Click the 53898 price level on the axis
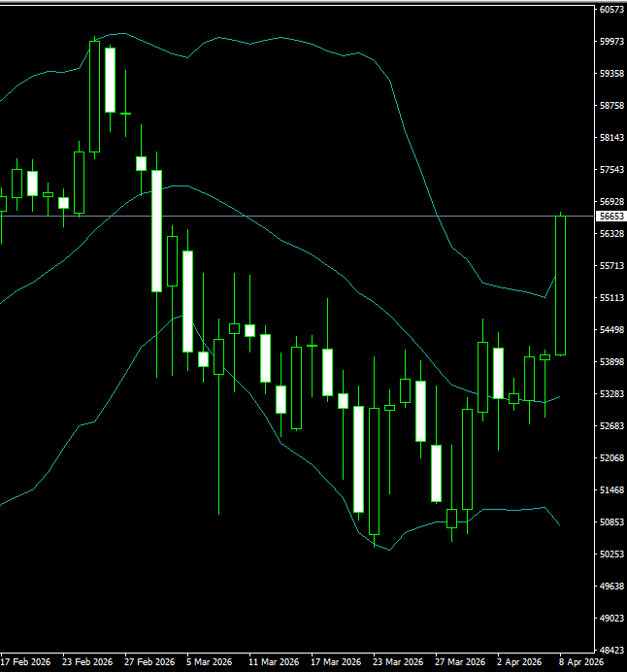 click(x=610, y=362)
